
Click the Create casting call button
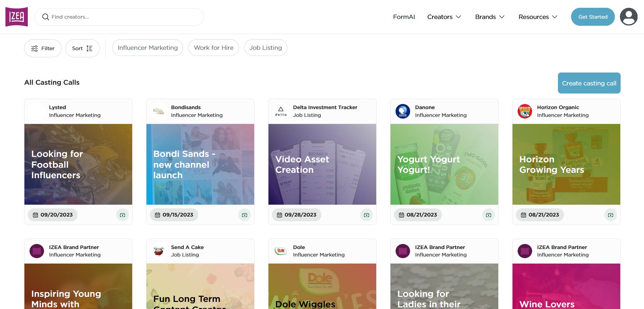(589, 83)
